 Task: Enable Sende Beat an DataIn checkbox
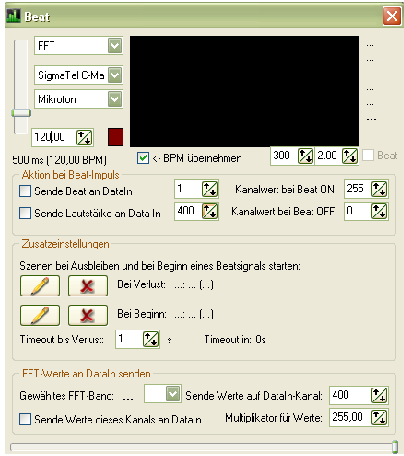(x=25, y=191)
